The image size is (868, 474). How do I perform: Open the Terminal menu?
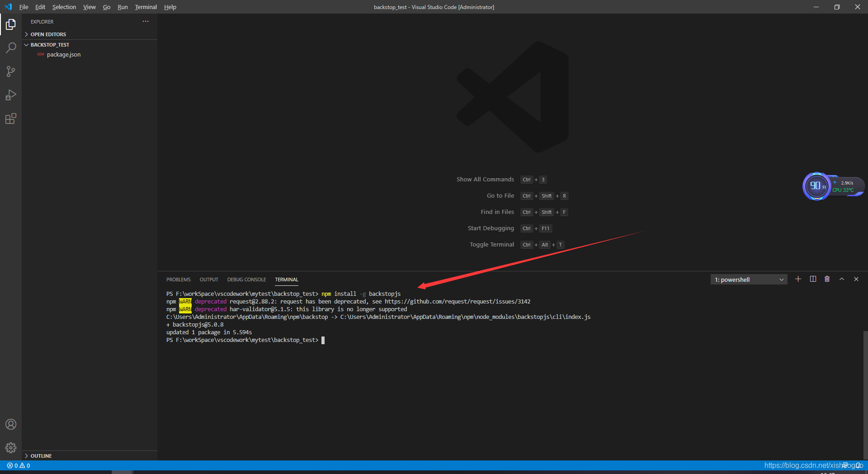[146, 7]
